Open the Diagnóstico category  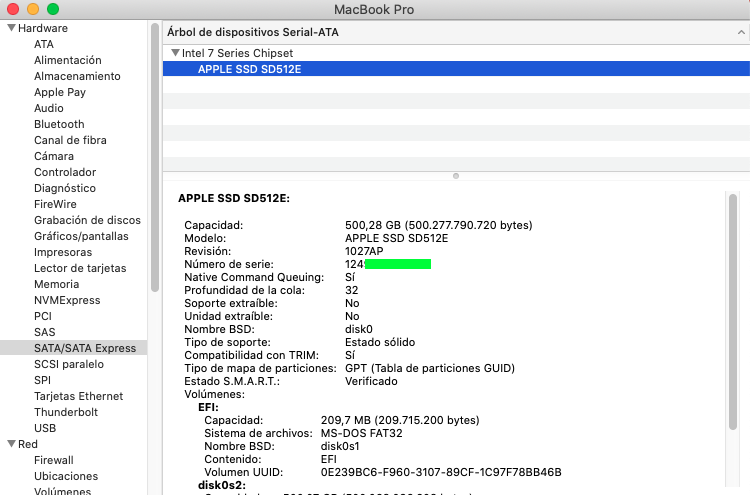pyautogui.click(x=65, y=188)
